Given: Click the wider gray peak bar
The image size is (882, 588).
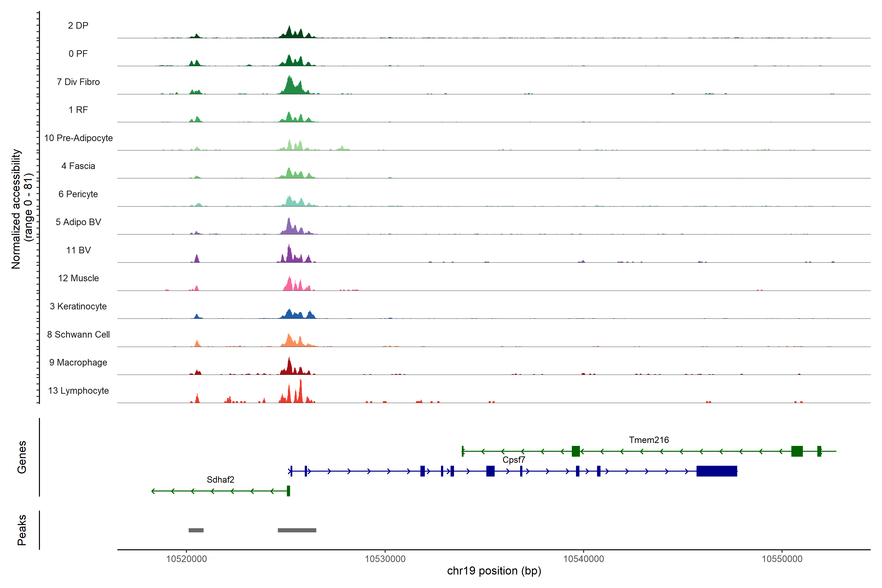Looking at the screenshot, I should click(x=297, y=530).
